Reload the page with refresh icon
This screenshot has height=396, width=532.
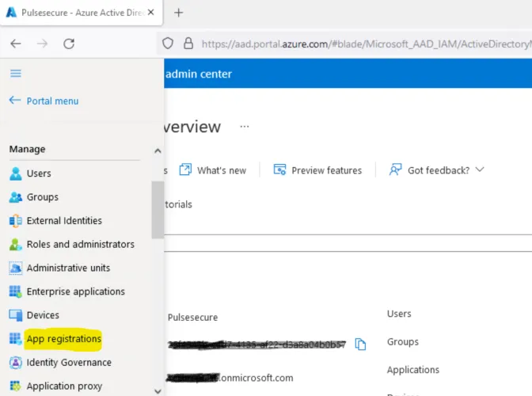(x=69, y=44)
